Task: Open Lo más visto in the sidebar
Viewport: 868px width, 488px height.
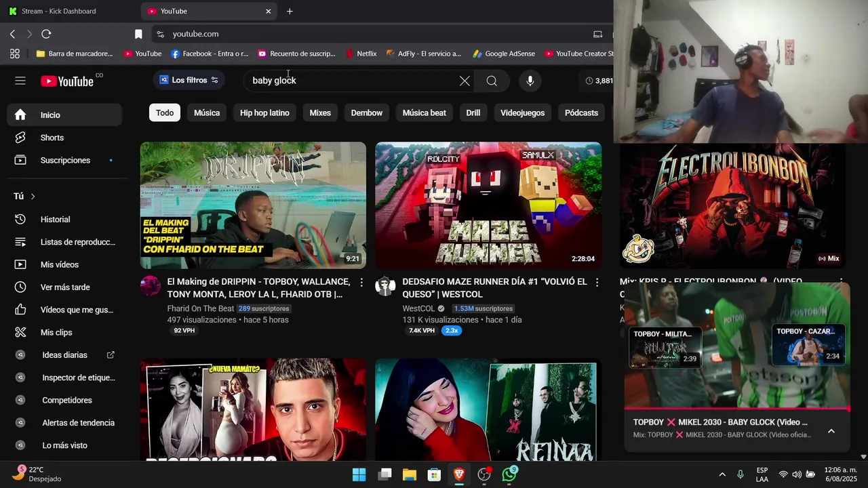Action: (64, 445)
